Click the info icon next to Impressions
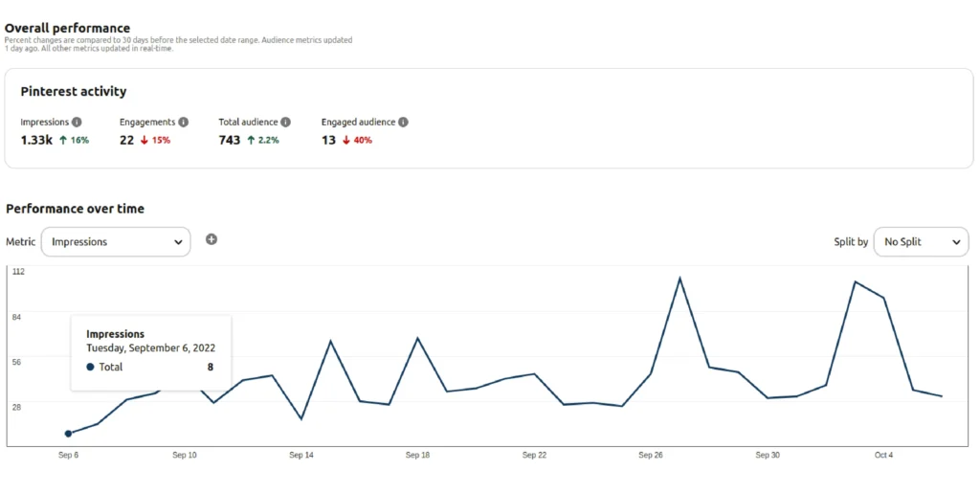 pyautogui.click(x=77, y=123)
